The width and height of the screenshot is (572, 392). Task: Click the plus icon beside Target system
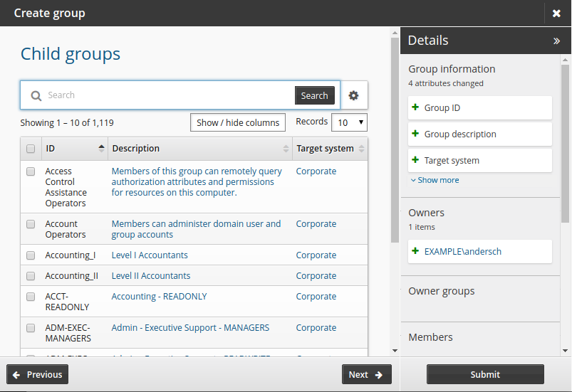(415, 161)
